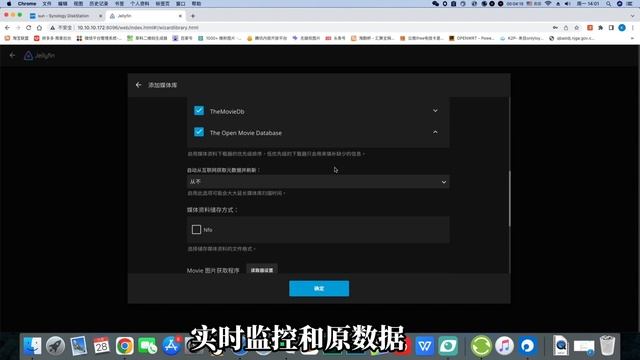Open Trash from the Dock

coord(607,346)
